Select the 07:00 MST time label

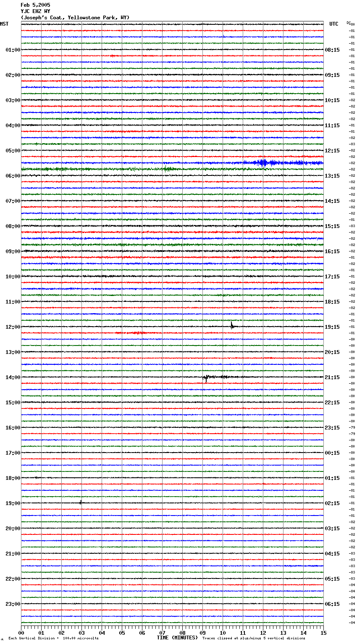[x=13, y=201]
